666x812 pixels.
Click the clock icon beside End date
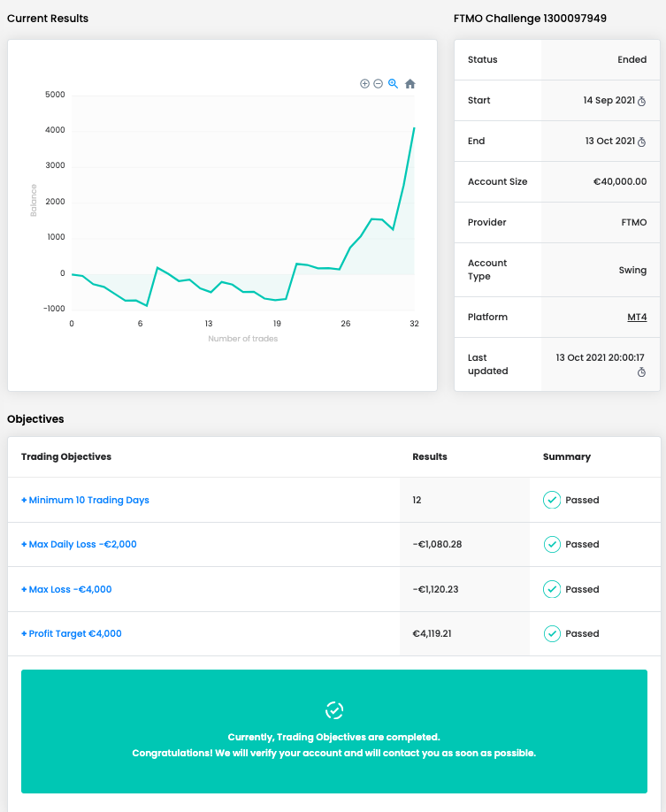coord(642,142)
